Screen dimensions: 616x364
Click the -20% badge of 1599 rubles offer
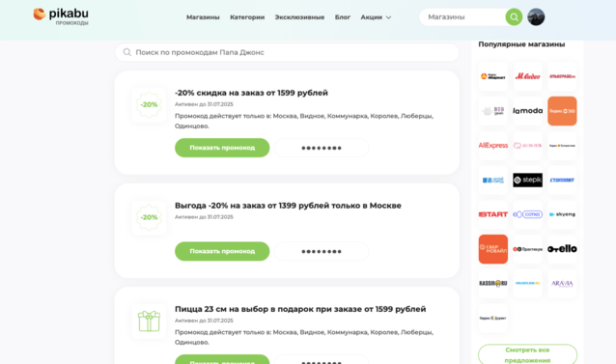point(149,105)
